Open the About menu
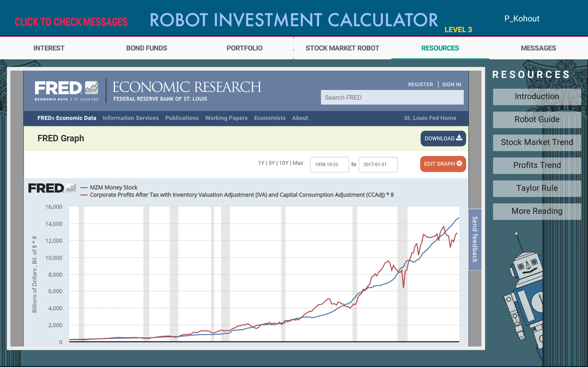Image resolution: width=588 pixels, height=367 pixels. 300,118
